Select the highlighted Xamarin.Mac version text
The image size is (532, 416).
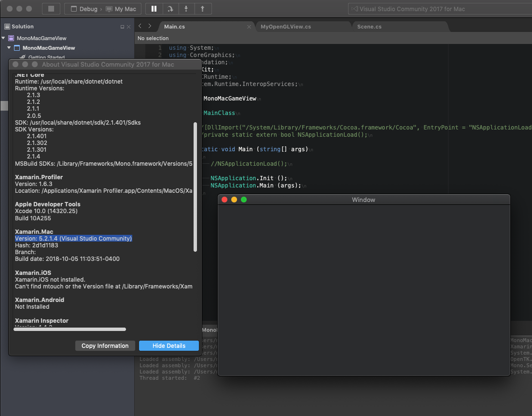(x=73, y=238)
